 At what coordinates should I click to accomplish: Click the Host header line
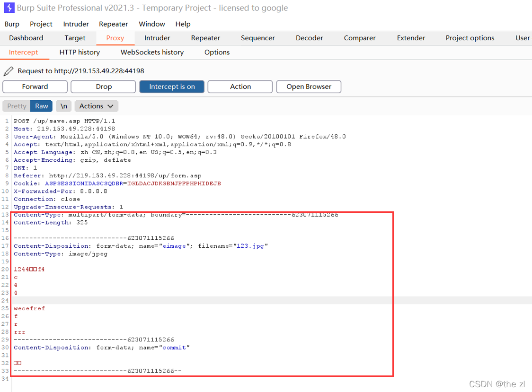tap(64, 129)
